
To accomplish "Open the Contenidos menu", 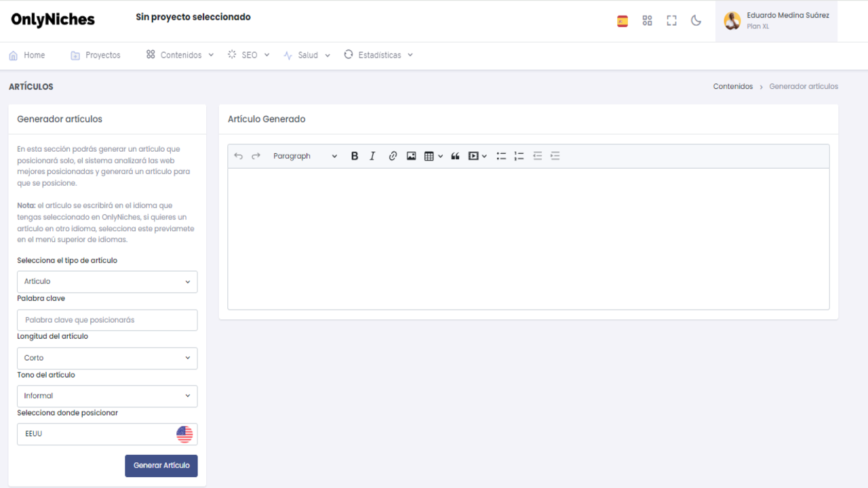I will [x=180, y=55].
